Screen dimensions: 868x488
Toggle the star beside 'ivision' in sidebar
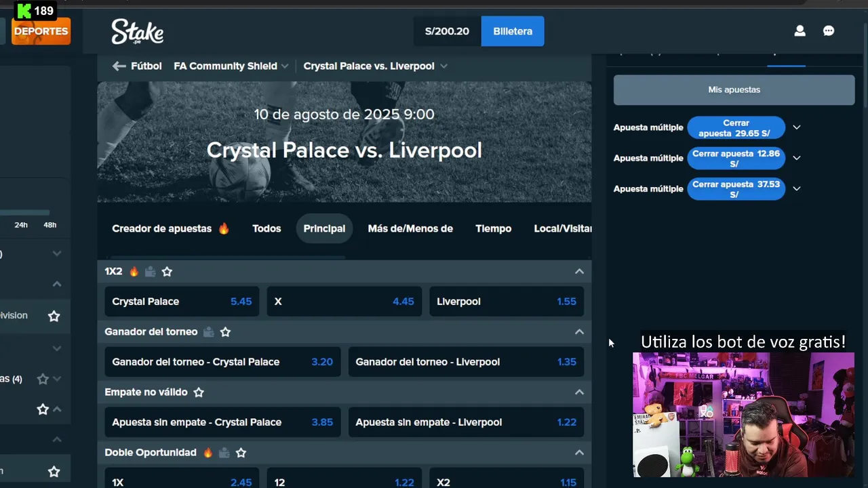click(x=54, y=316)
